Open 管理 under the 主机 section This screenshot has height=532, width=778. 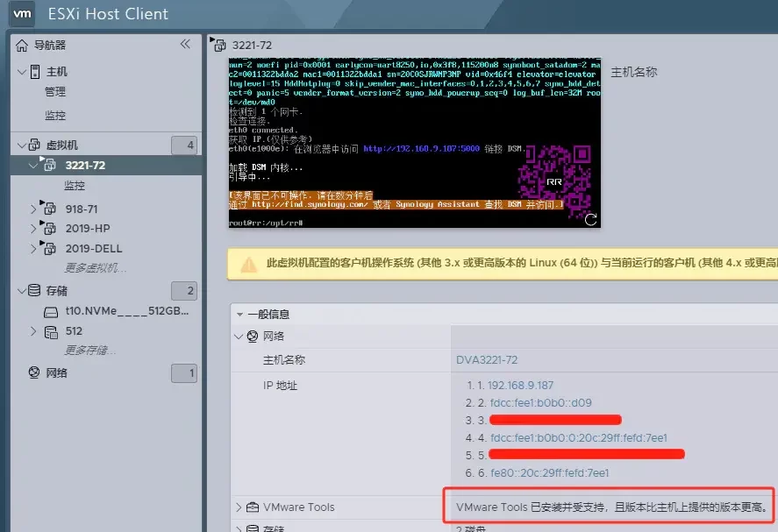(x=54, y=91)
